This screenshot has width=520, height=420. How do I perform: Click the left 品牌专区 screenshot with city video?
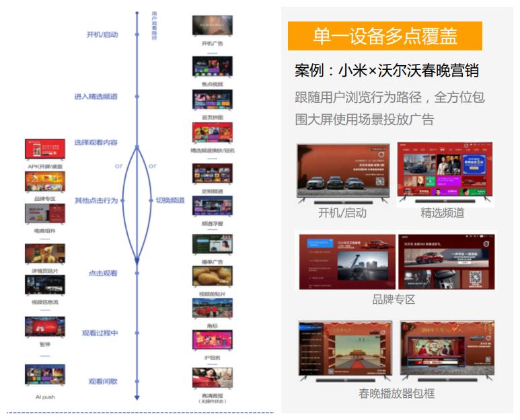coord(347,262)
